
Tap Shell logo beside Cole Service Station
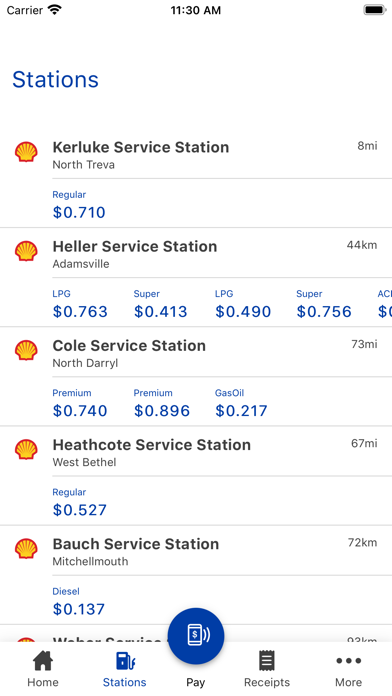26,350
